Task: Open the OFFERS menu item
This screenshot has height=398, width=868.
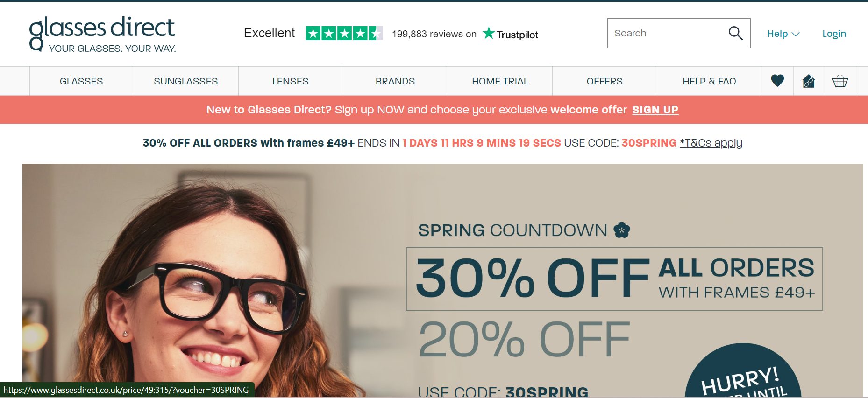Action: coord(605,81)
